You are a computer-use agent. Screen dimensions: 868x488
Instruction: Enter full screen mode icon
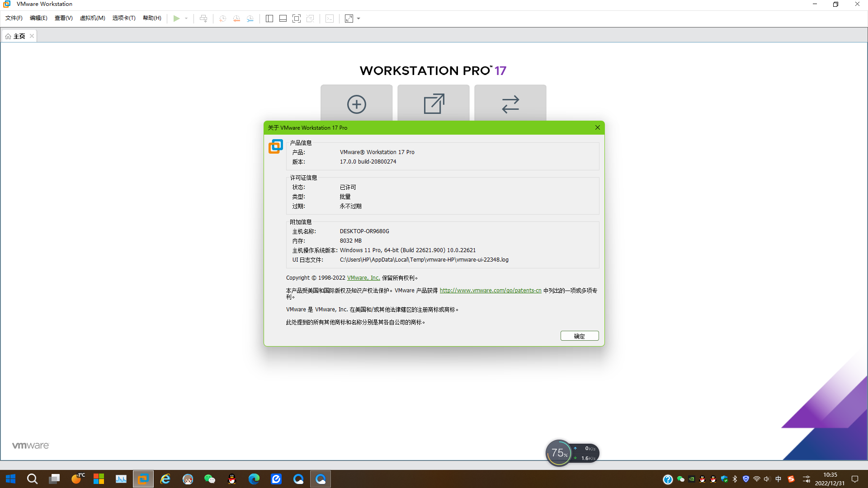tap(297, 19)
